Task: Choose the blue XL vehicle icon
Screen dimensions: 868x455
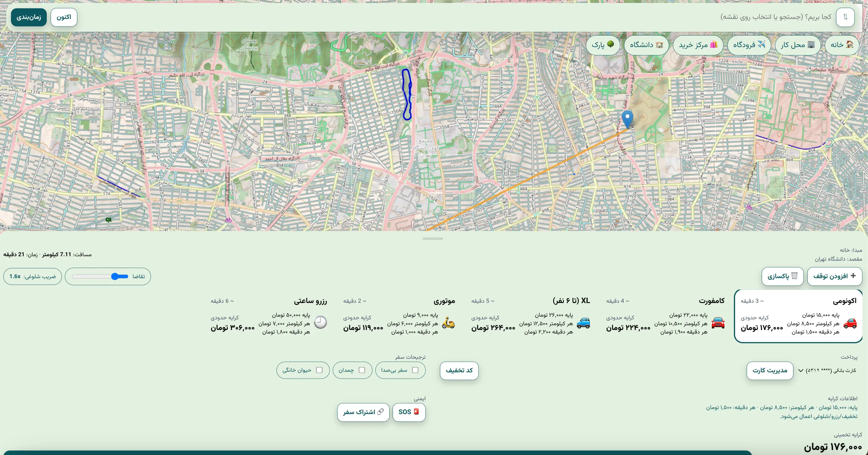Action: pos(583,323)
